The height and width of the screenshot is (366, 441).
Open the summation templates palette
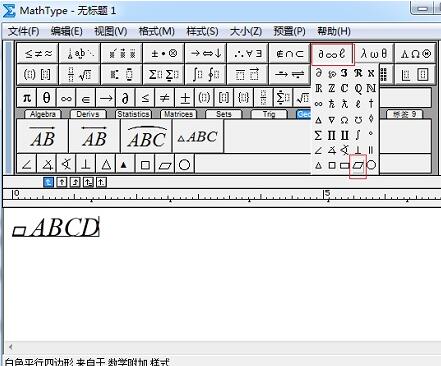[x=164, y=74]
